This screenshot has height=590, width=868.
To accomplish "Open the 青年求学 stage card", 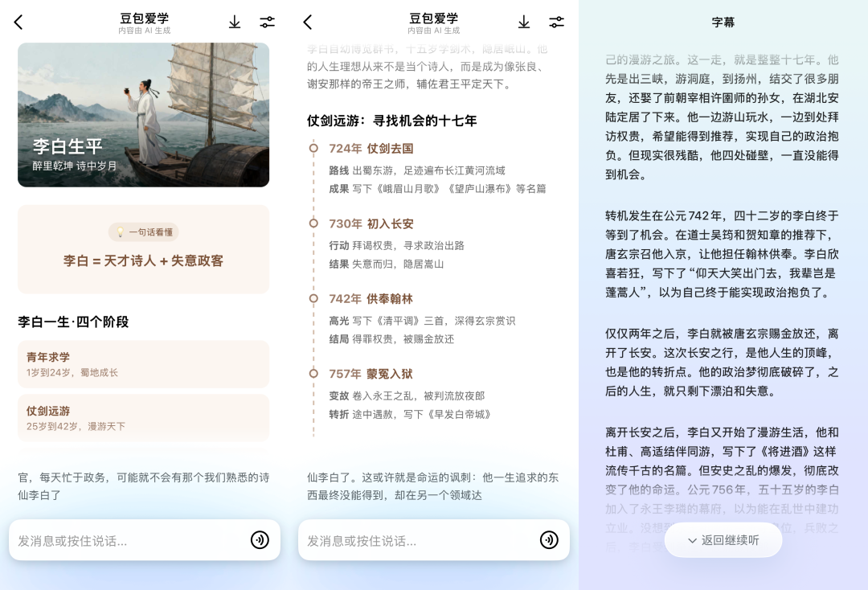I will coord(143,364).
